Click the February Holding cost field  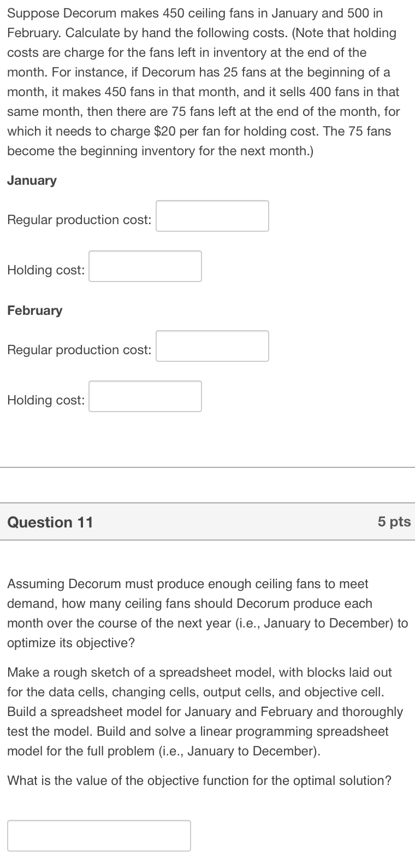click(x=145, y=396)
